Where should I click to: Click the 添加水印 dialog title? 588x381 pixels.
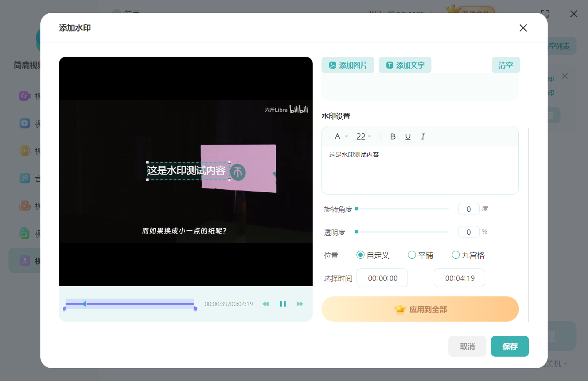coord(74,27)
